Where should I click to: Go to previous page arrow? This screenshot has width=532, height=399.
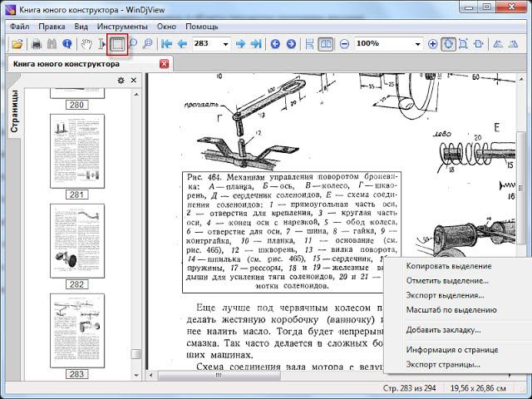click(182, 44)
